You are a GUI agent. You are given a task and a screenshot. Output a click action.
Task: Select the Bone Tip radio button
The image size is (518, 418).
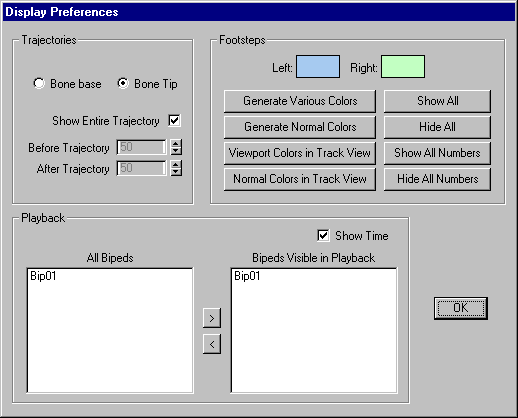pos(123,83)
